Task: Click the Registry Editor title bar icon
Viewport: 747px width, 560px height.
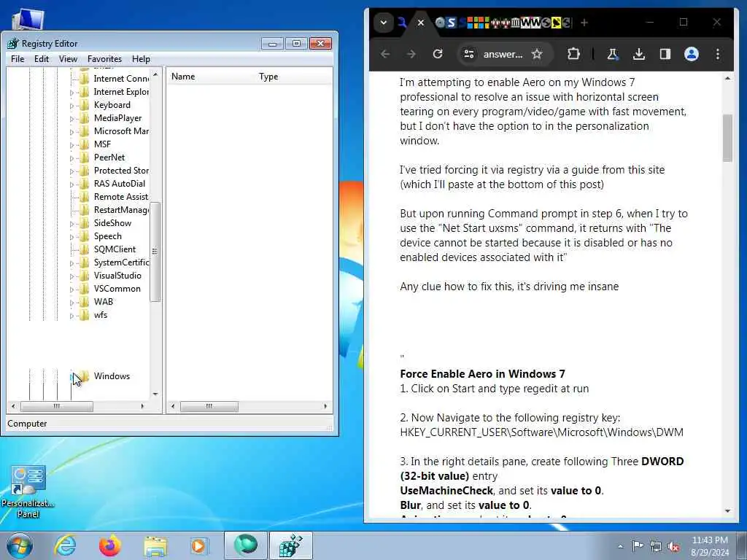Action: [x=13, y=43]
